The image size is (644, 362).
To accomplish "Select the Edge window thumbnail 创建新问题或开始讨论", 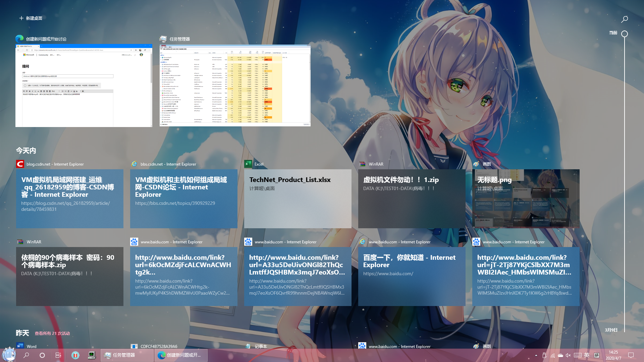I will click(84, 85).
